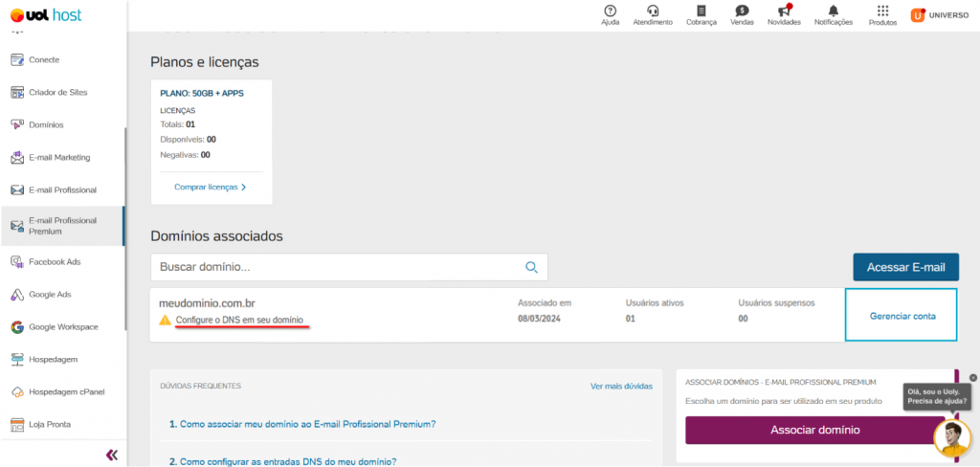This screenshot has height=467, width=980.
Task: Click the Associar domínio button
Action: (x=815, y=430)
